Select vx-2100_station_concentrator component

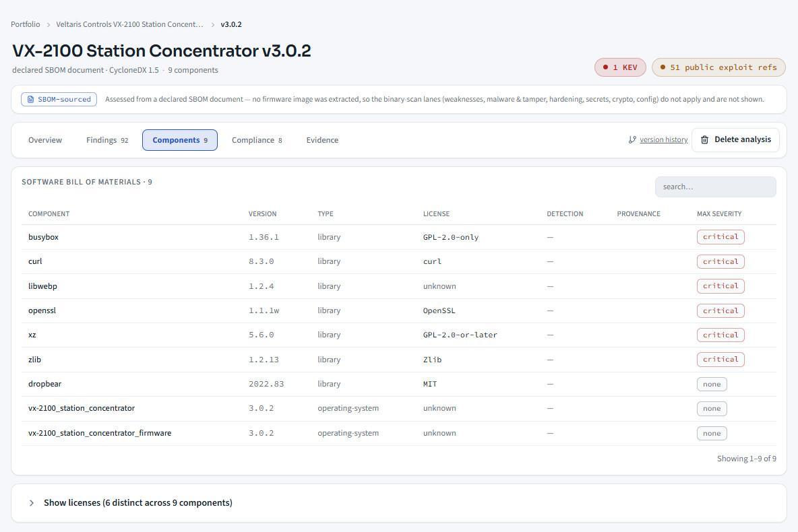click(x=82, y=408)
